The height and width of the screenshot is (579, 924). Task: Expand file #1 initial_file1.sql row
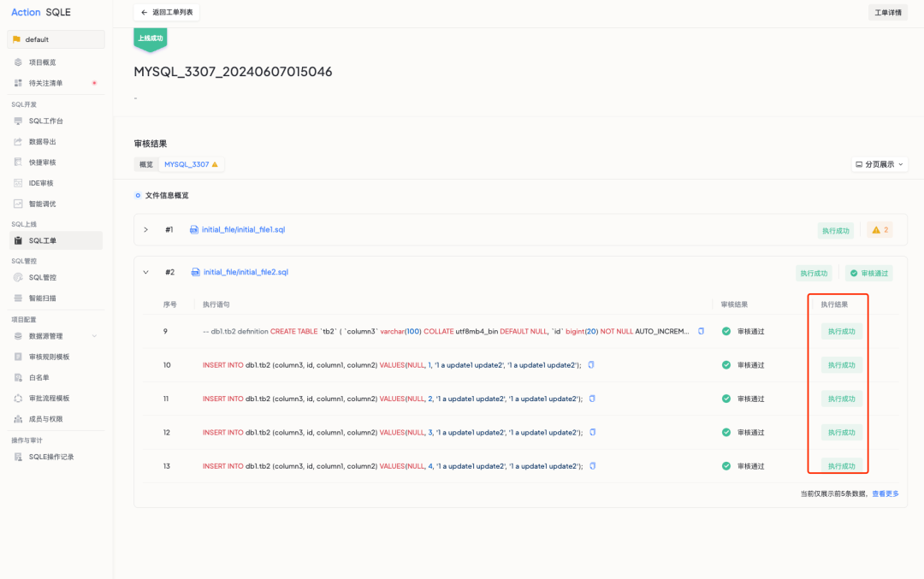pyautogui.click(x=145, y=230)
